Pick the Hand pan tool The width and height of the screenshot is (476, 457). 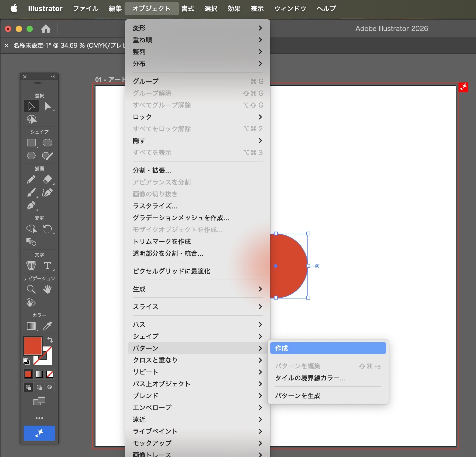tap(47, 289)
